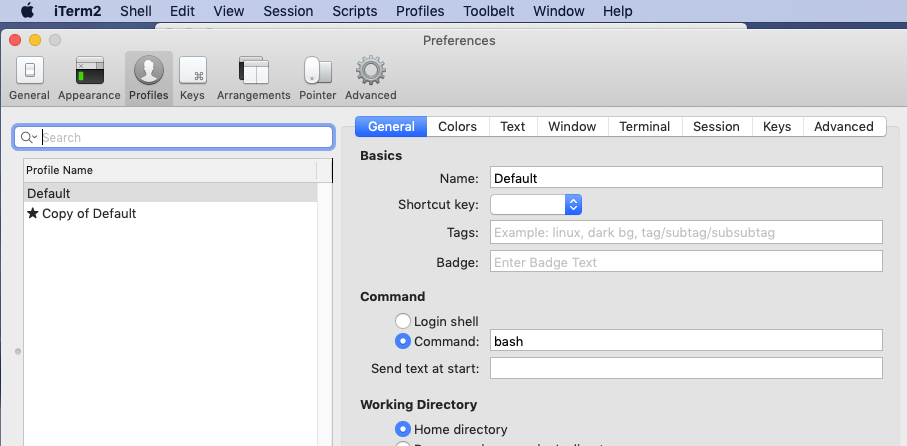Click the Tags input field

(x=686, y=232)
